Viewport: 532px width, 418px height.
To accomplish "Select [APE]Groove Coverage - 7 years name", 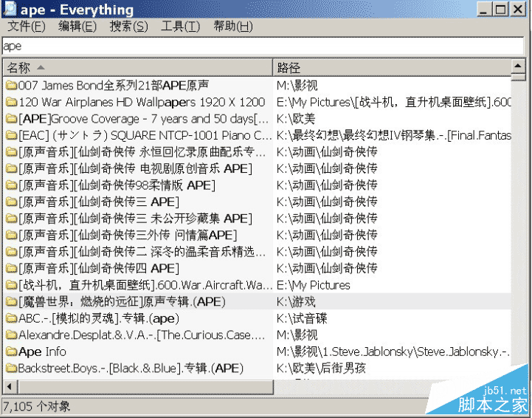I will (144, 119).
